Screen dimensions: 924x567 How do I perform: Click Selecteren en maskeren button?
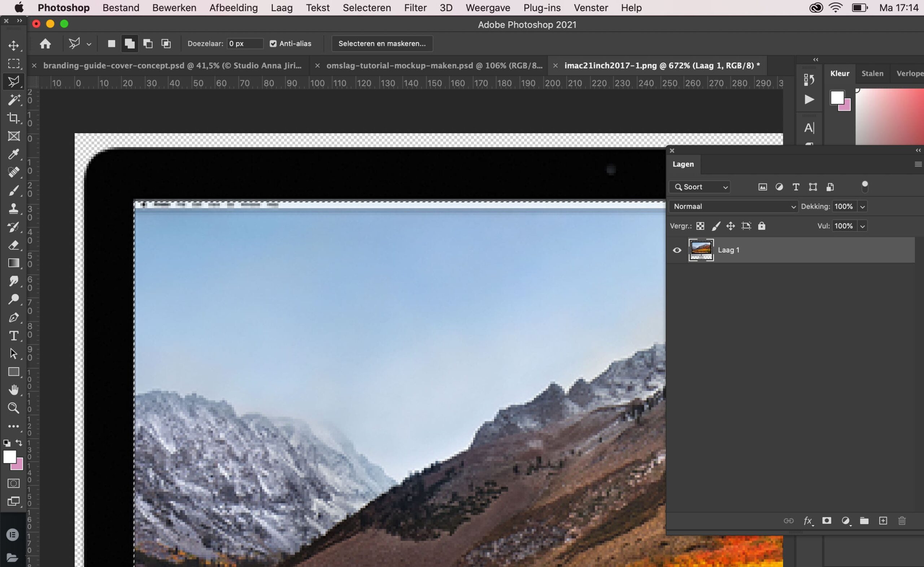[x=382, y=44]
